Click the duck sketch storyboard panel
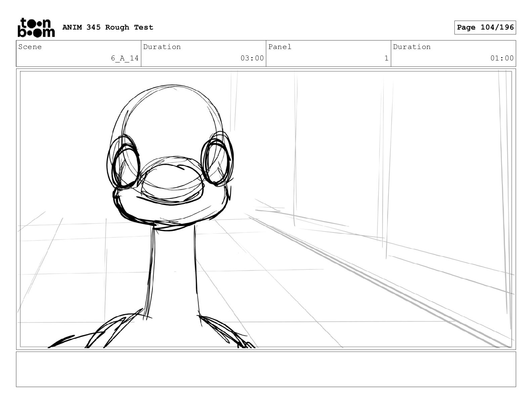The height and width of the screenshot is (411, 532). click(x=266, y=209)
